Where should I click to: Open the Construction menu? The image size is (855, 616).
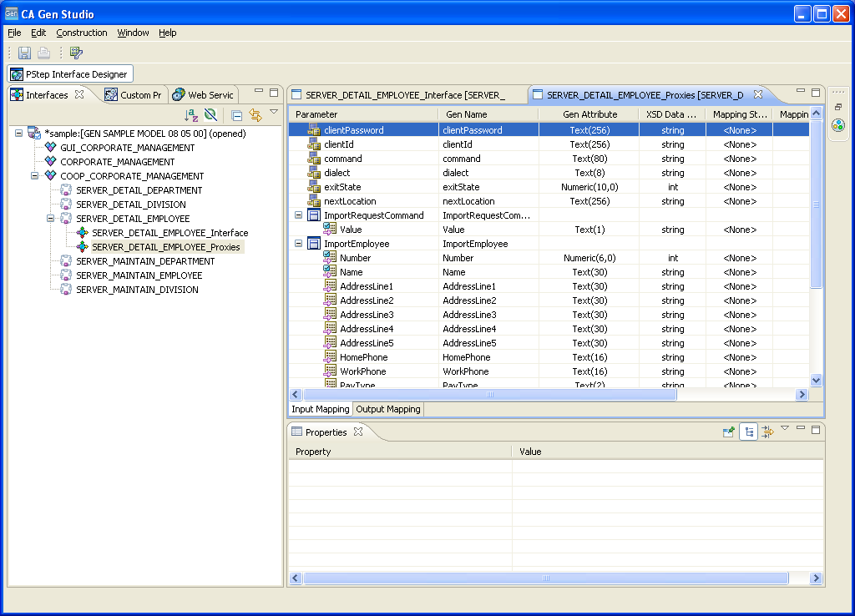click(82, 33)
